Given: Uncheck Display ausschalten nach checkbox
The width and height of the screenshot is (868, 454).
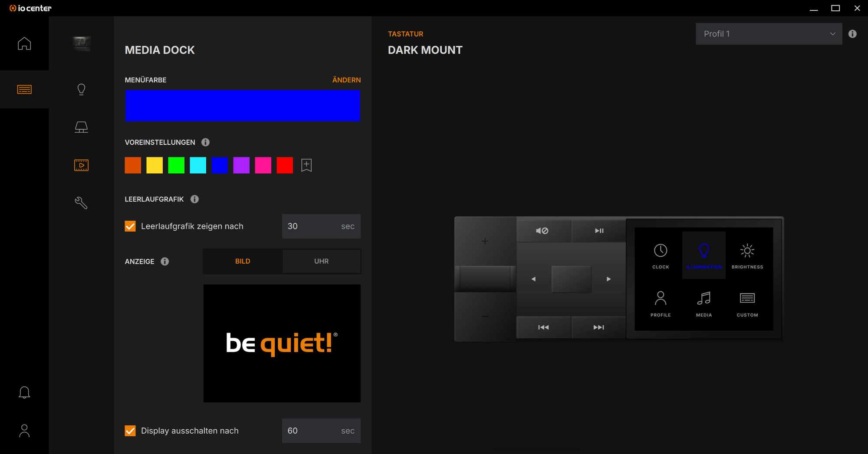Looking at the screenshot, I should (x=130, y=431).
